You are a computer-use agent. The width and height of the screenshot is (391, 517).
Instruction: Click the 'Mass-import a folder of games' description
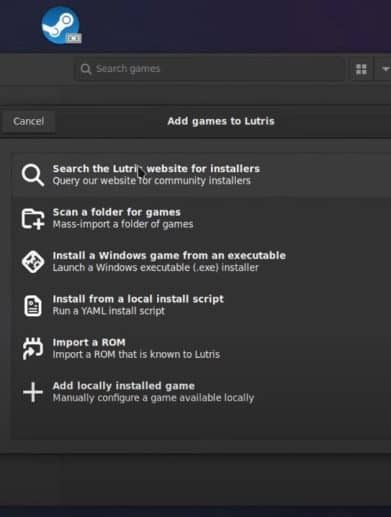[x=123, y=224]
